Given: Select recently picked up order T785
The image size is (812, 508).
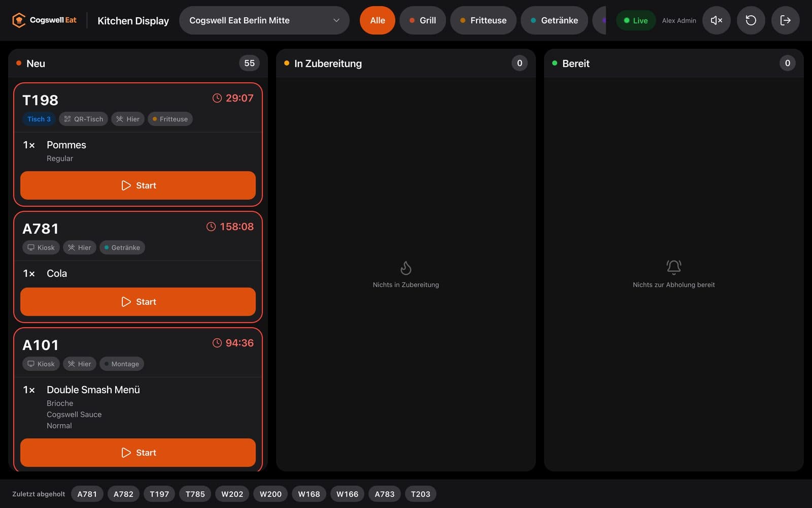Looking at the screenshot, I should pos(195,494).
